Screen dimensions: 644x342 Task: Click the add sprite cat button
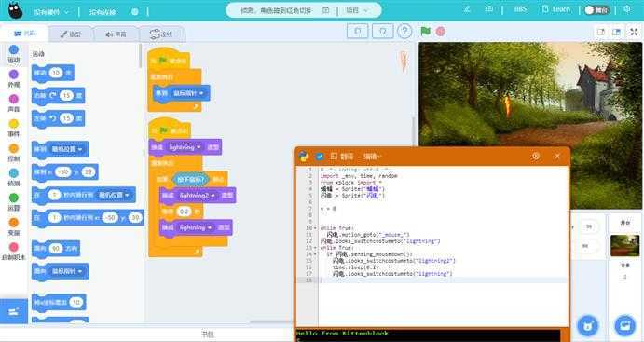588,325
